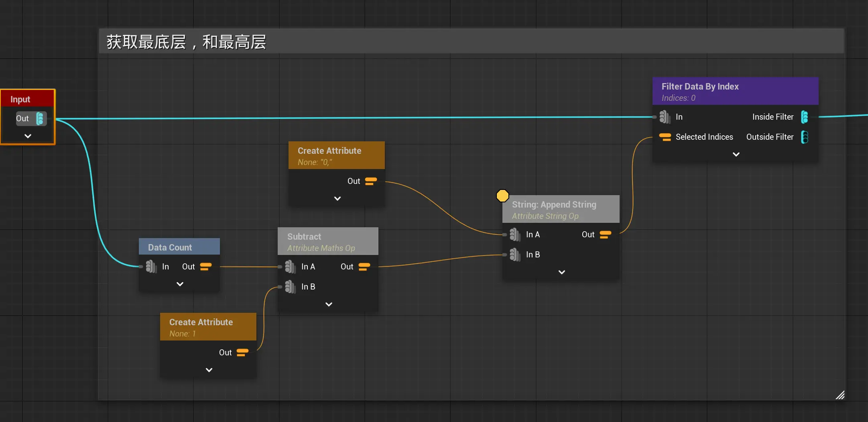Click the Append String Out pin
Image resolution: width=868 pixels, height=422 pixels.
(x=605, y=234)
